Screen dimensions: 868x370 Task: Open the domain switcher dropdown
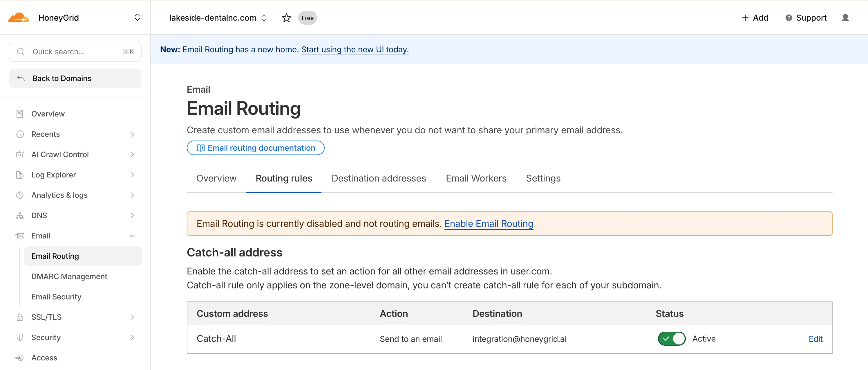(264, 17)
